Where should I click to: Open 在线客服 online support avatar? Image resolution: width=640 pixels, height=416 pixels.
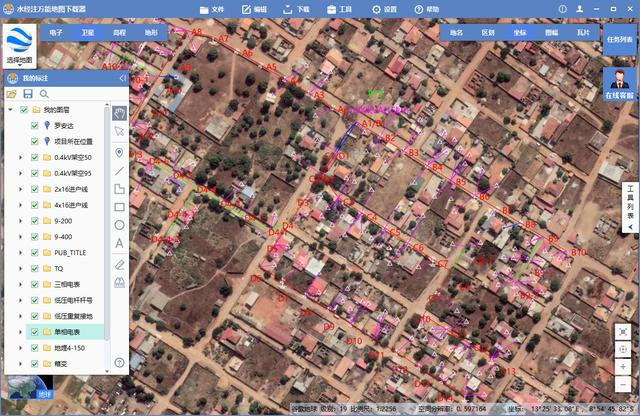click(x=620, y=84)
